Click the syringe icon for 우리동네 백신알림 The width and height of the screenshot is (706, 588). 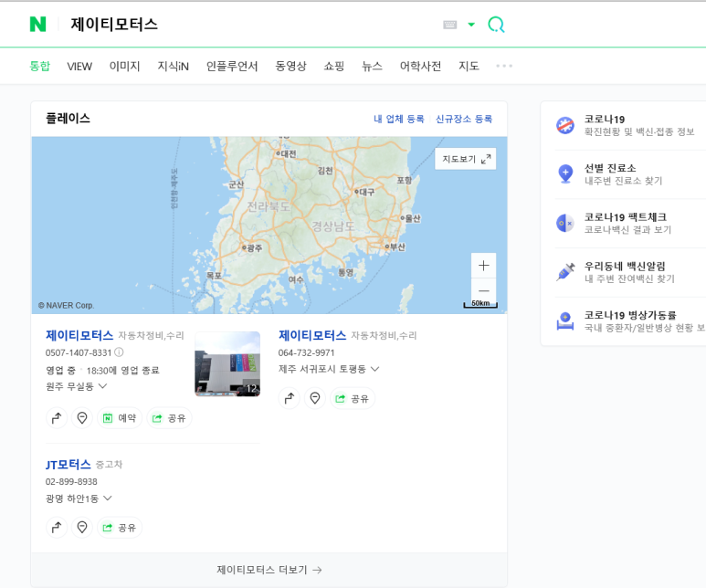coord(565,272)
